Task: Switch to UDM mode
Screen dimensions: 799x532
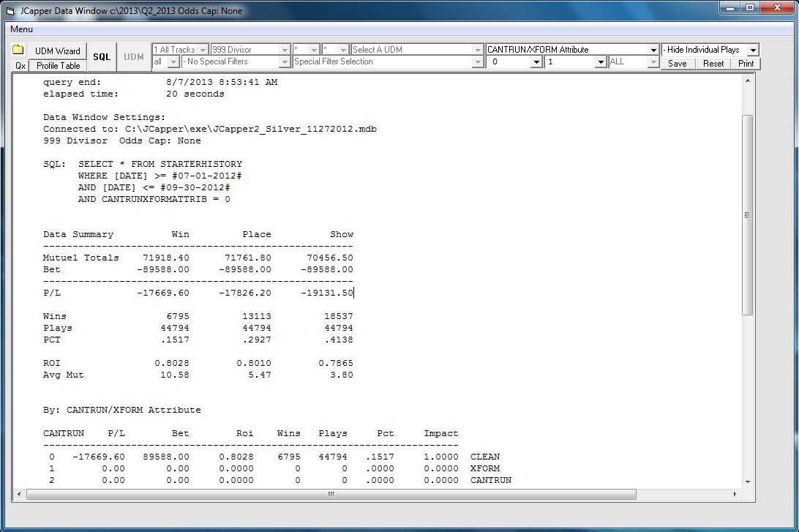Action: (133, 57)
